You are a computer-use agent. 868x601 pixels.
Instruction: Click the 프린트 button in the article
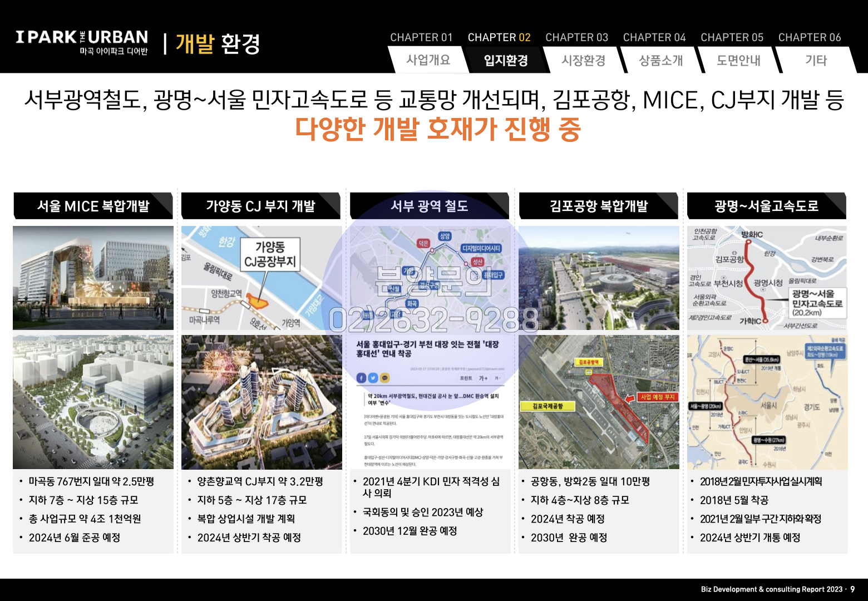466,378
